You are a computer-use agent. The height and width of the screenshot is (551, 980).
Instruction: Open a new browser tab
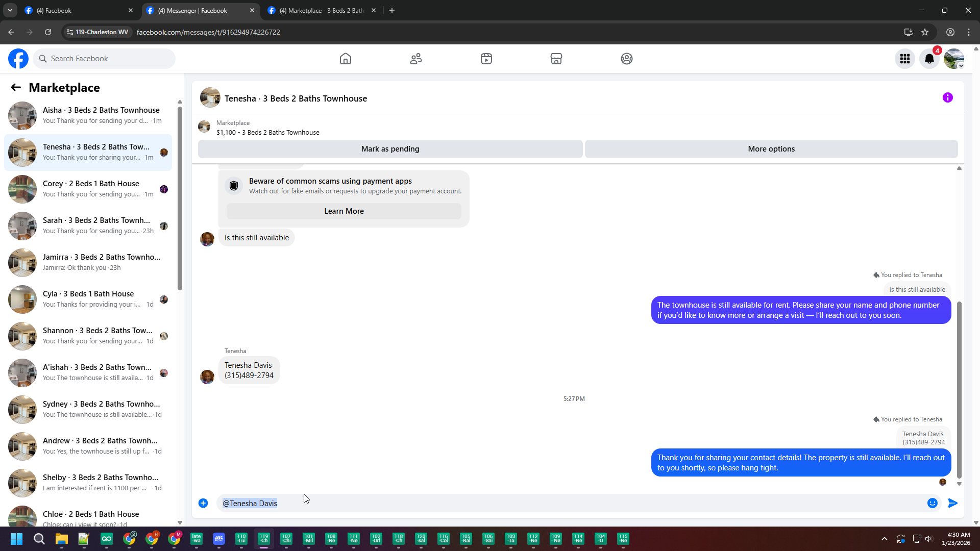coord(392,10)
